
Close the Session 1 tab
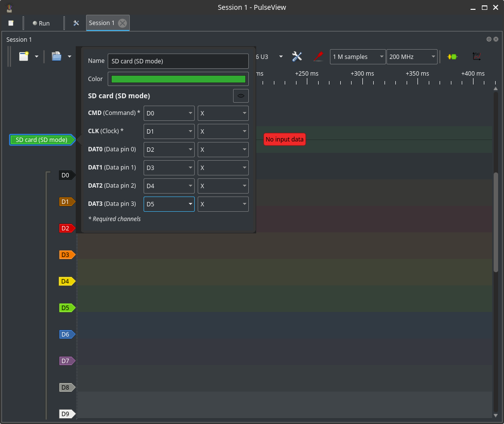[x=122, y=23]
